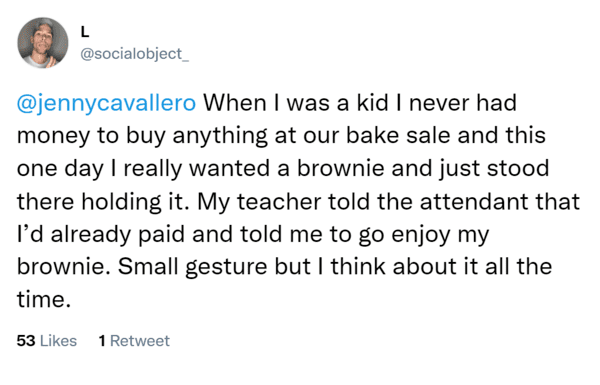Image resolution: width=600 pixels, height=385 pixels.
Task: Click the number 1 before Retweet
Action: [102, 341]
